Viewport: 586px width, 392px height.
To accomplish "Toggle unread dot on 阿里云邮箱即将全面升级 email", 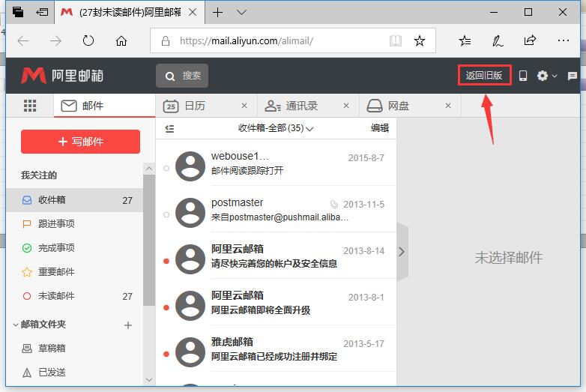I will [x=166, y=307].
